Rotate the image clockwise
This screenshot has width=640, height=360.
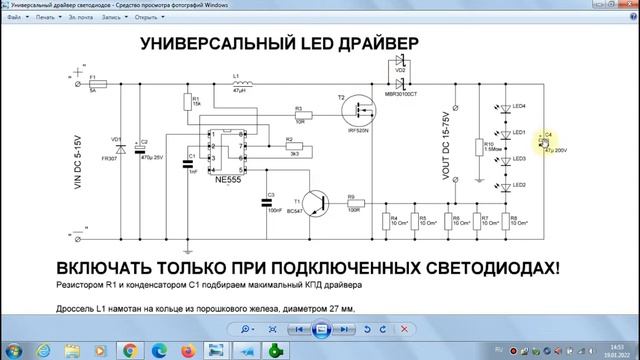383,329
